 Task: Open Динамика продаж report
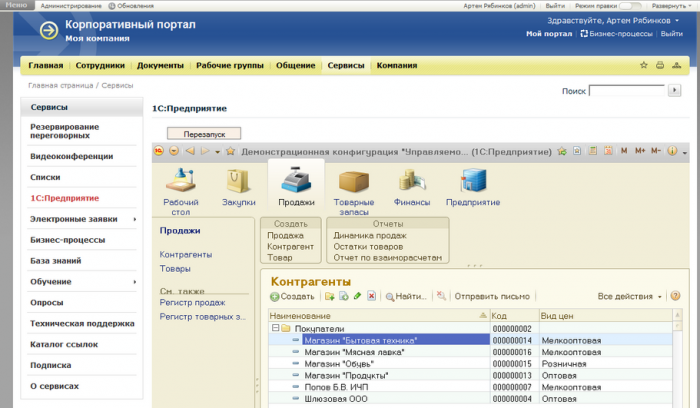click(x=370, y=235)
